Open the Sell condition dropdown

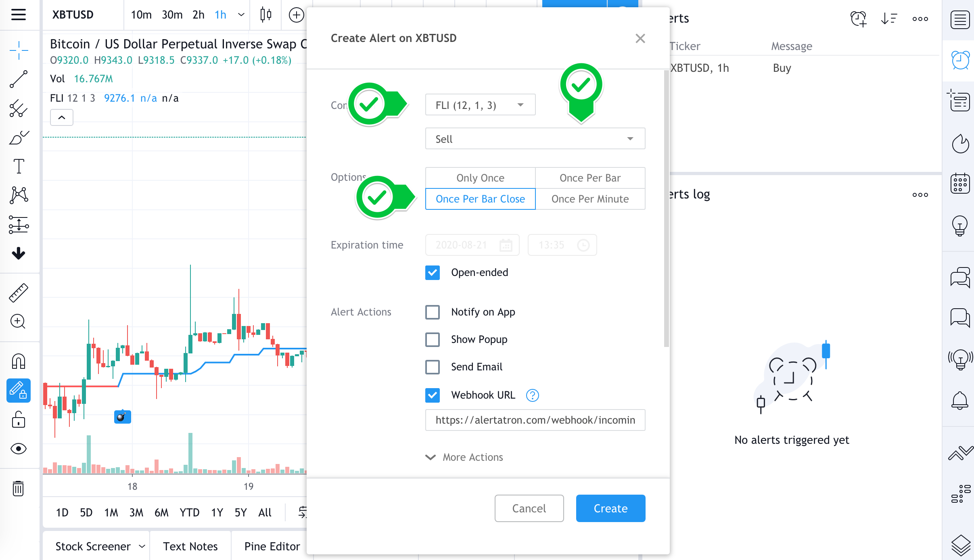pos(535,138)
